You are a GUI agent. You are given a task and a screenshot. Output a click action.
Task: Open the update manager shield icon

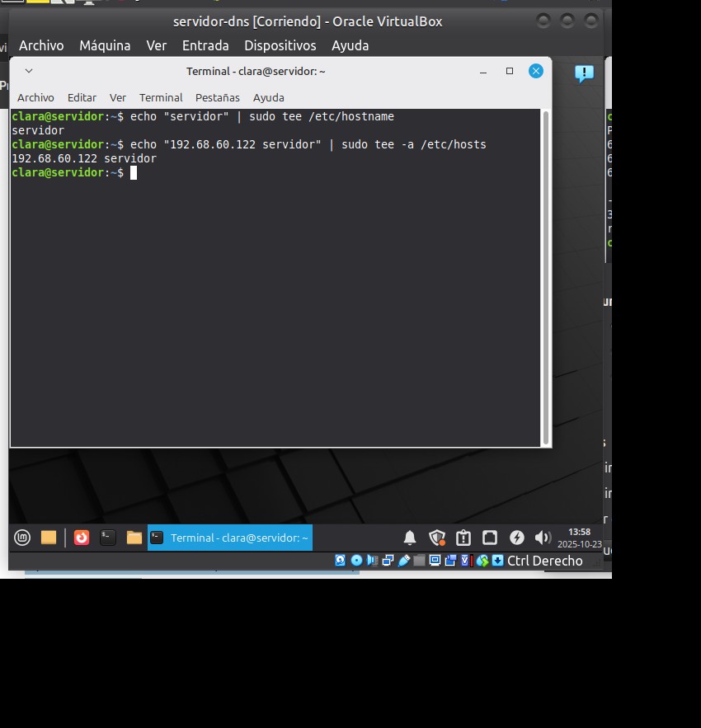point(437,538)
